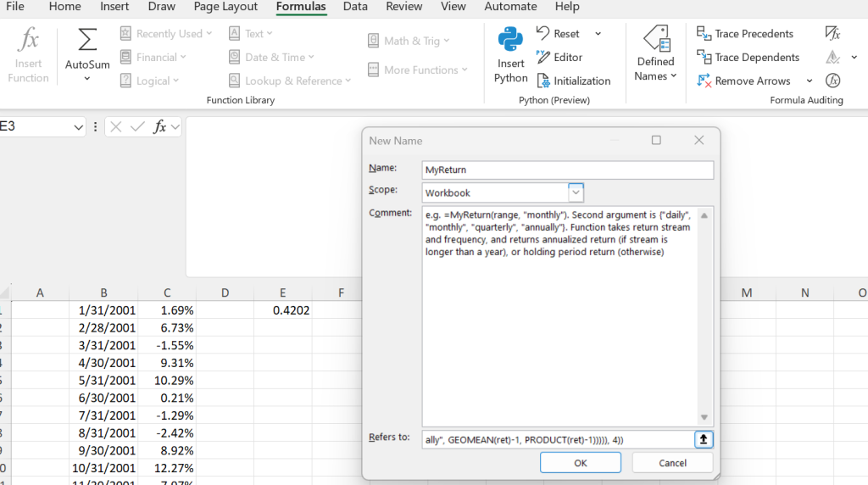The width and height of the screenshot is (868, 485).
Task: Cancel the New Name dialog
Action: click(672, 463)
